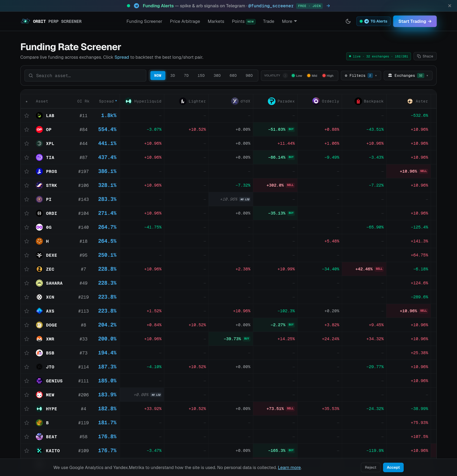Dismiss the Funding Alerts banner
This screenshot has height=476, width=457.
[x=450, y=6]
